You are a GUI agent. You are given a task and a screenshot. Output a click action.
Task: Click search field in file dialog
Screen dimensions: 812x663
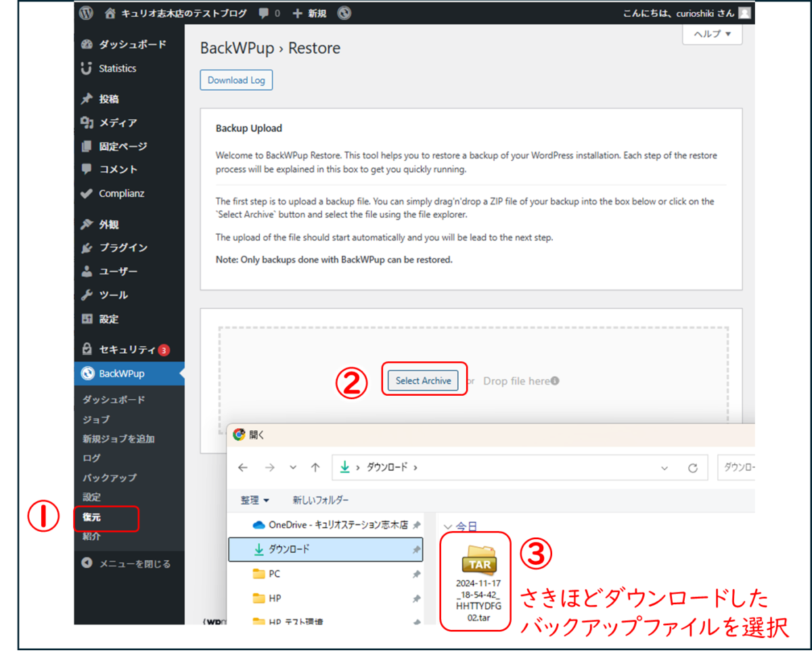click(x=736, y=467)
